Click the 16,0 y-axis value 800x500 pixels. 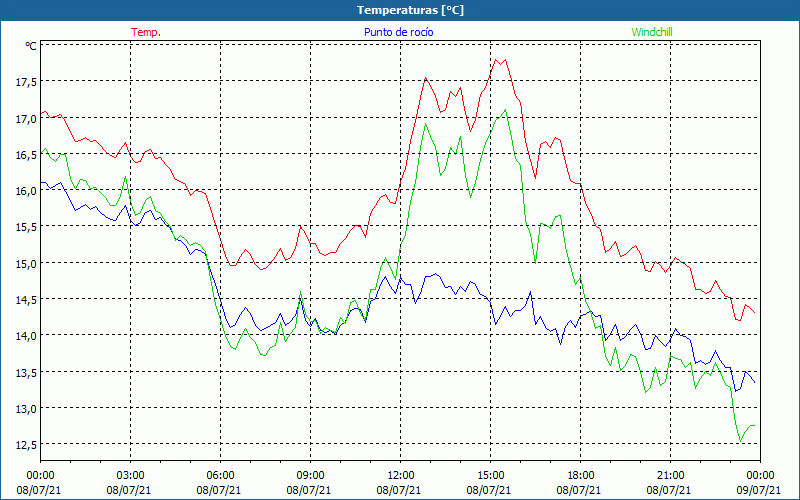pos(26,192)
